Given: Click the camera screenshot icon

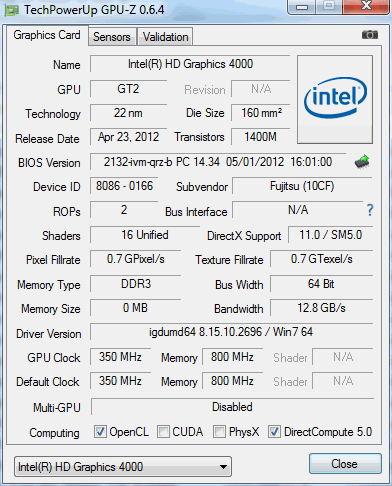Looking at the screenshot, I should (x=370, y=35).
